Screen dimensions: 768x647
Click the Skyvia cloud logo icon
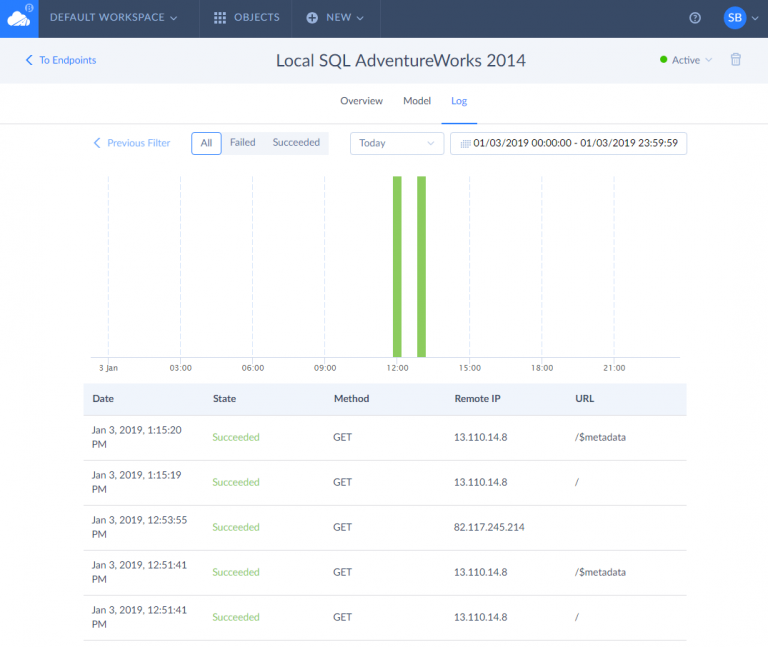(x=18, y=18)
